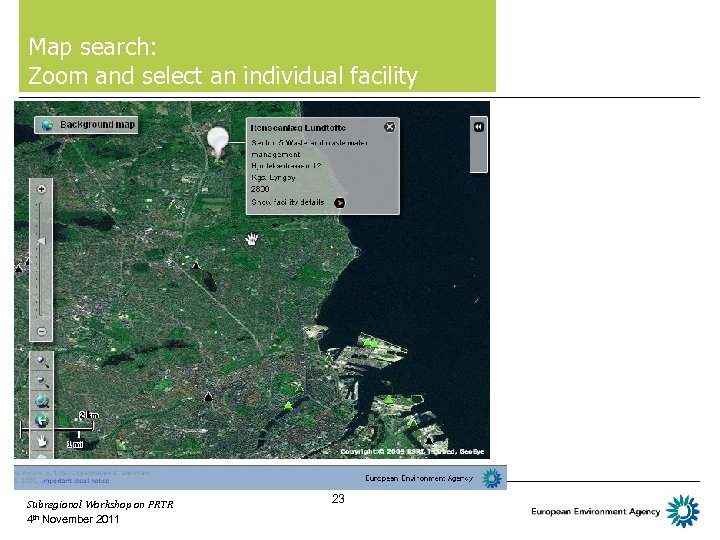Click the black triangle marker left of hand cursor
Screen dimensions: 720x540
click(x=196, y=265)
